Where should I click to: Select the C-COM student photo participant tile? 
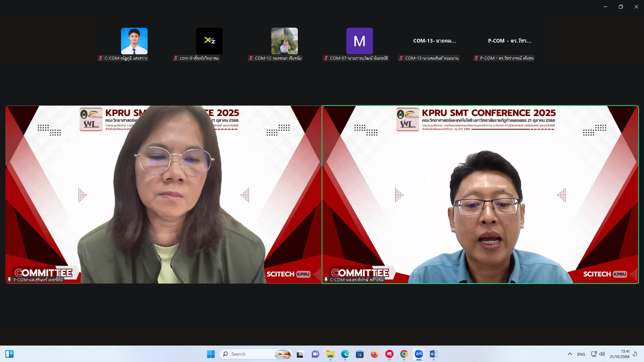134,41
